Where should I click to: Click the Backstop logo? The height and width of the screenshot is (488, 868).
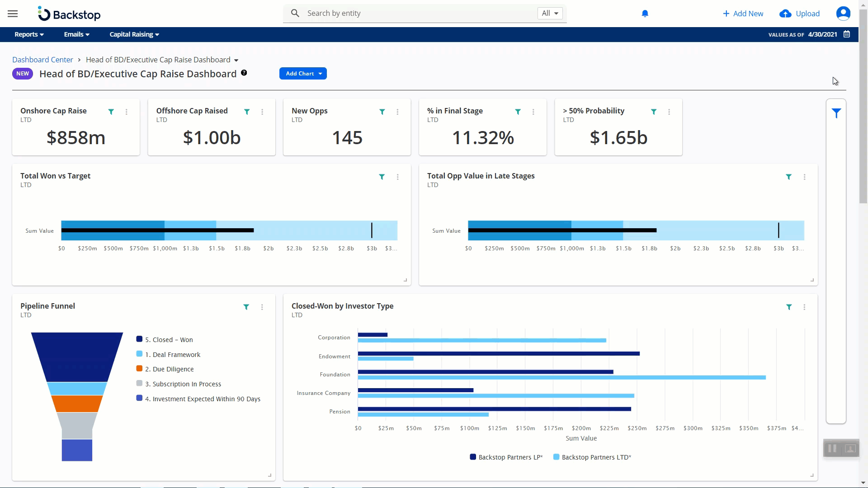(x=69, y=14)
